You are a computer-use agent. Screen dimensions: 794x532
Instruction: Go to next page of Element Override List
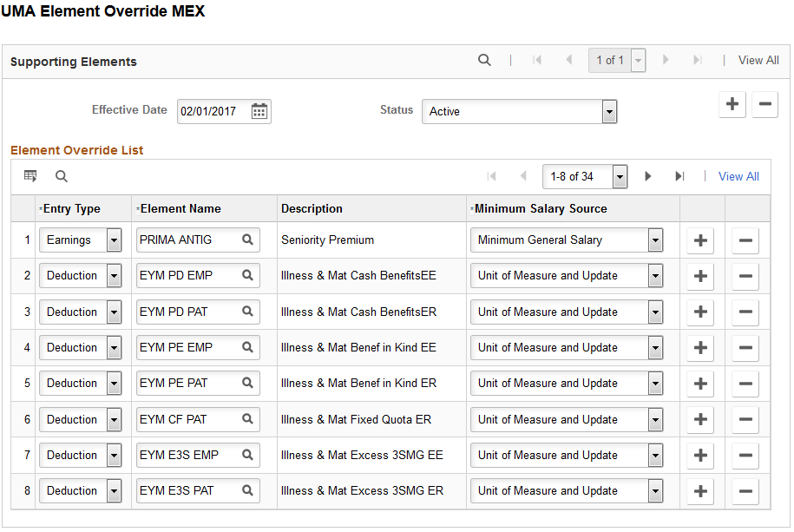pyautogui.click(x=647, y=176)
